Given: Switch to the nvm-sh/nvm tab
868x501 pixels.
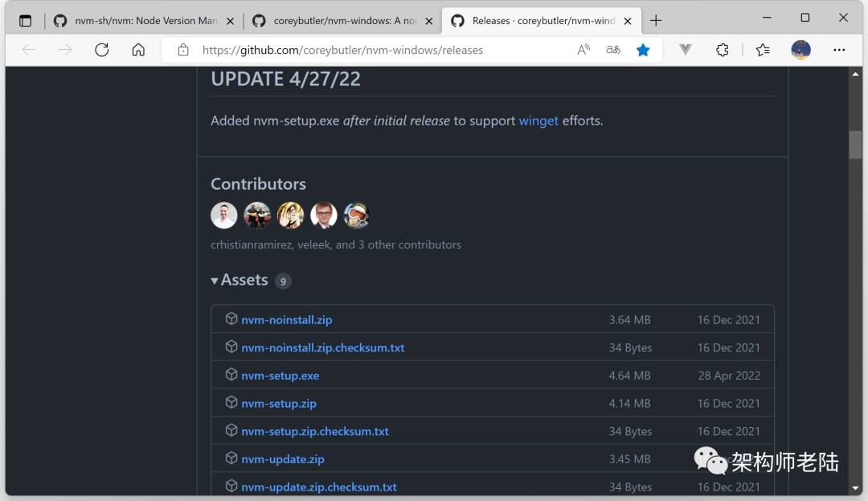Looking at the screenshot, I should (144, 21).
